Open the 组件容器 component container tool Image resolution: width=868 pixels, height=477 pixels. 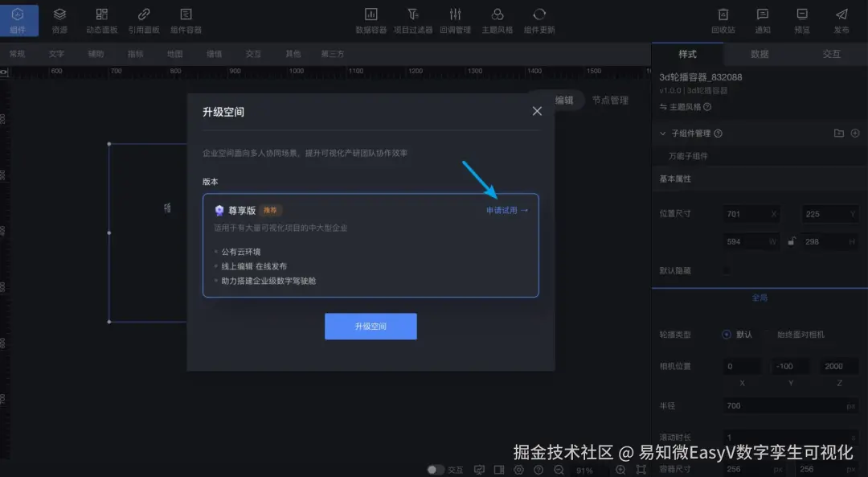click(x=186, y=20)
